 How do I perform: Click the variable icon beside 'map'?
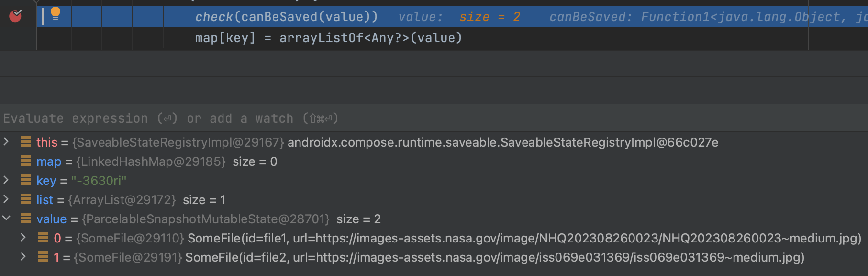26,161
